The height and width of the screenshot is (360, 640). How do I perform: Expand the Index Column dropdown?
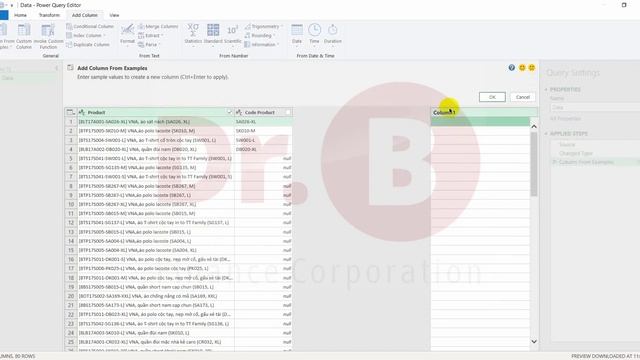click(x=105, y=36)
